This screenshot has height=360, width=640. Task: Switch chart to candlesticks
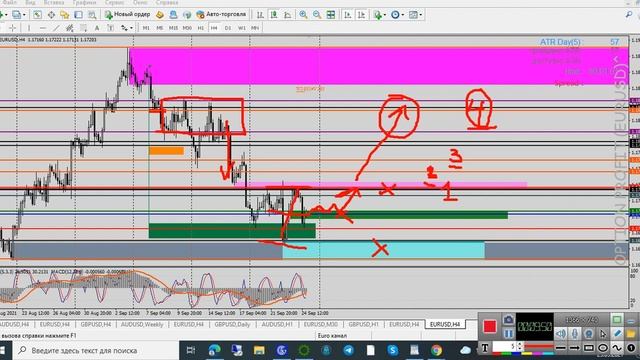click(x=274, y=15)
